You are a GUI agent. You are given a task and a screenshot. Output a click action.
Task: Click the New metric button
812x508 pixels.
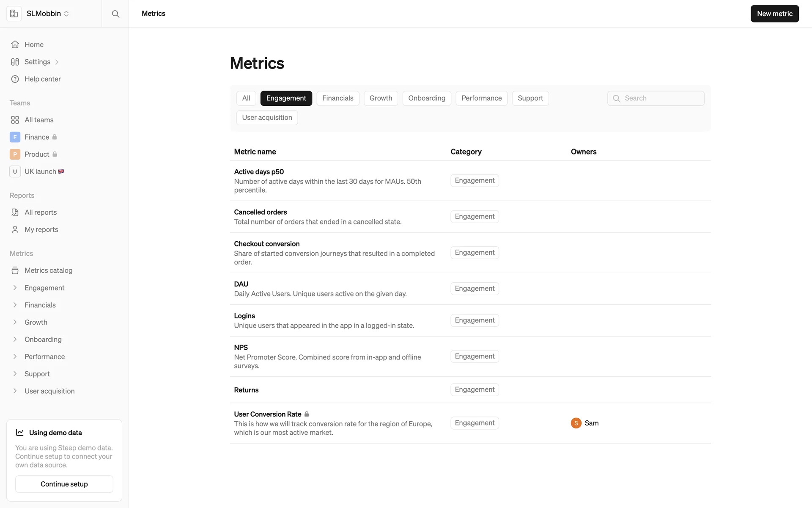pyautogui.click(x=774, y=14)
